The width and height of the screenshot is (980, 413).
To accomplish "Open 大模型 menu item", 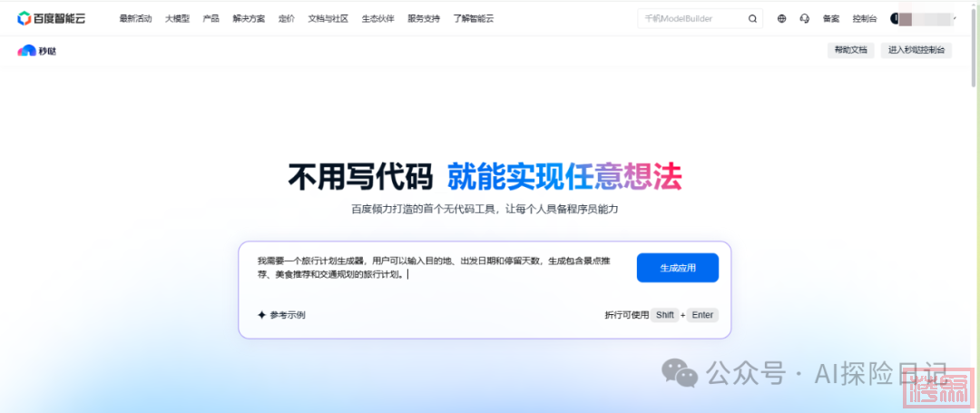I will (x=178, y=19).
